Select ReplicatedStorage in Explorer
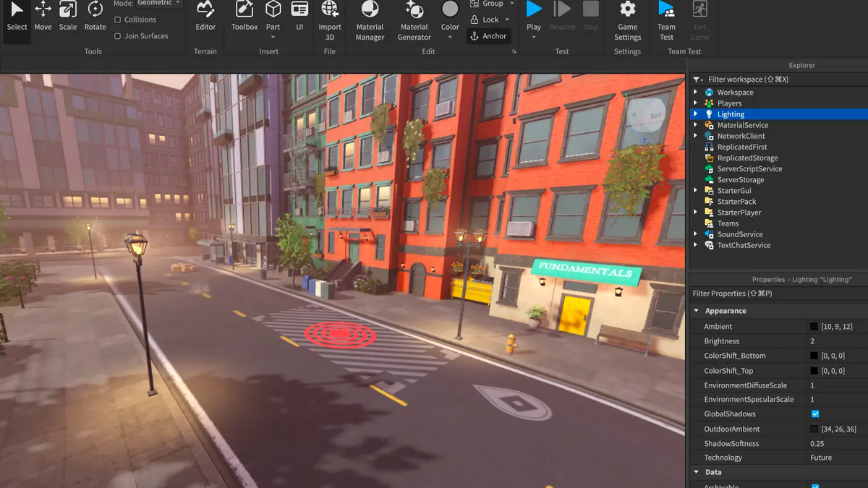The image size is (868, 488). click(x=747, y=158)
